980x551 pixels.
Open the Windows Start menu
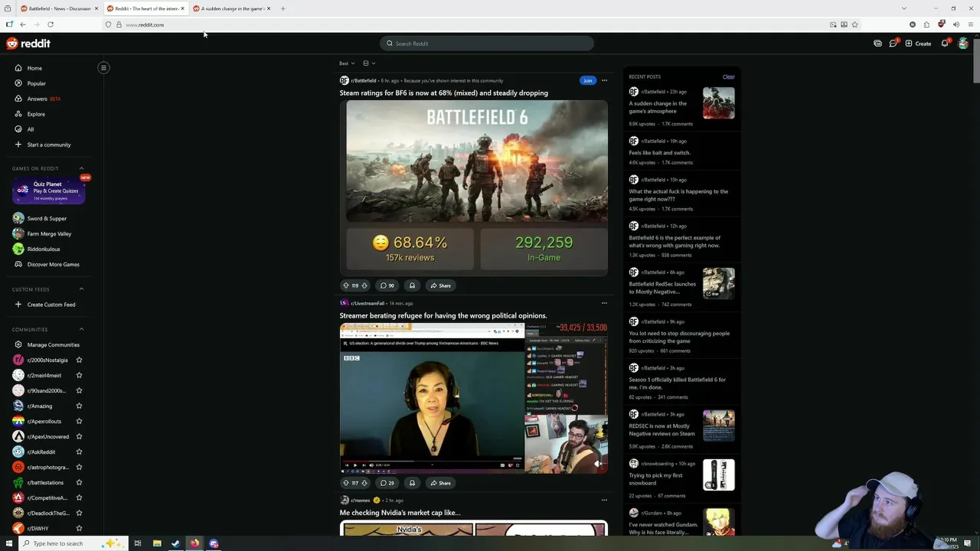pyautogui.click(x=8, y=543)
